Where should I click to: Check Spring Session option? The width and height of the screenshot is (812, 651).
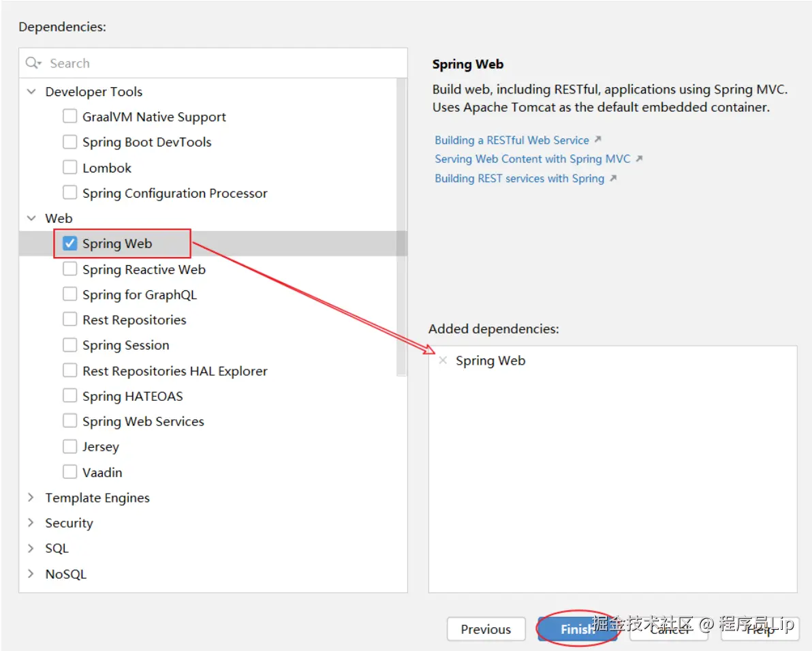(x=70, y=345)
